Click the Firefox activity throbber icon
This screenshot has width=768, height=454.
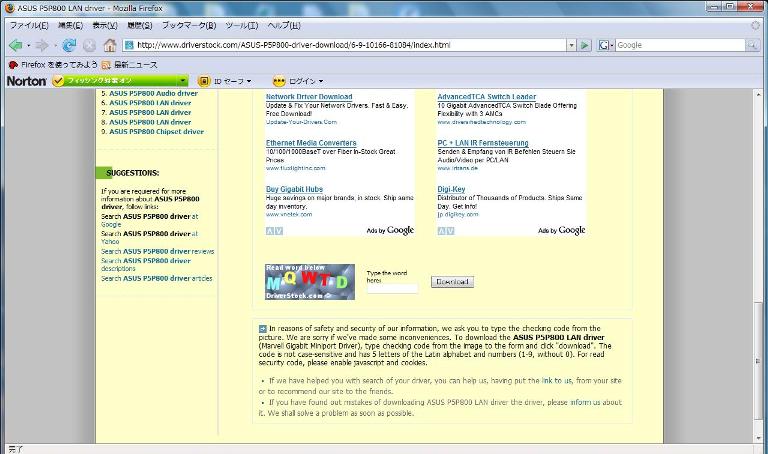point(756,25)
